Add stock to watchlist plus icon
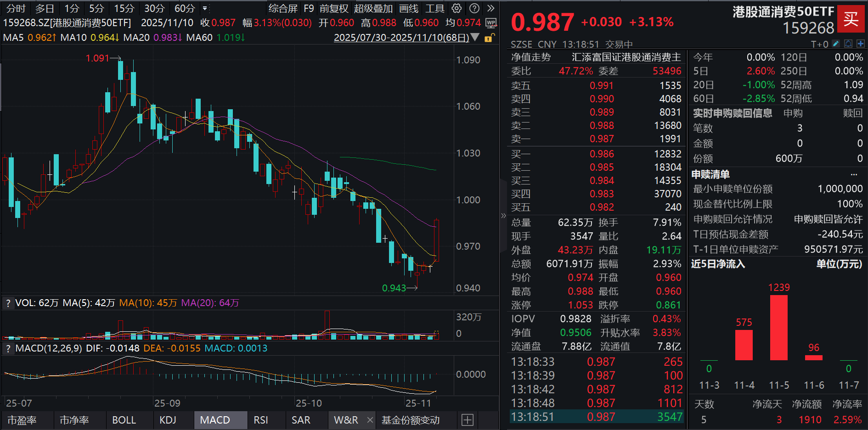The width and height of the screenshot is (868, 430). 860,44
